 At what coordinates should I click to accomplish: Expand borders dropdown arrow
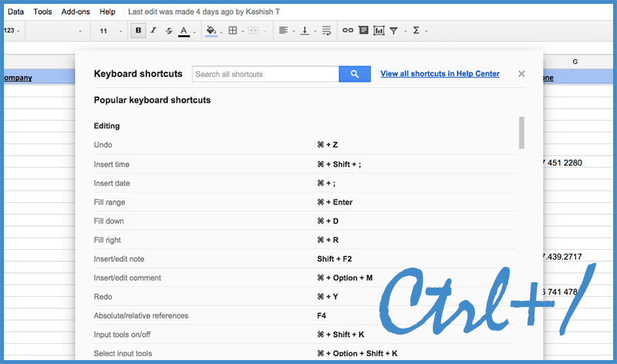[x=243, y=31]
